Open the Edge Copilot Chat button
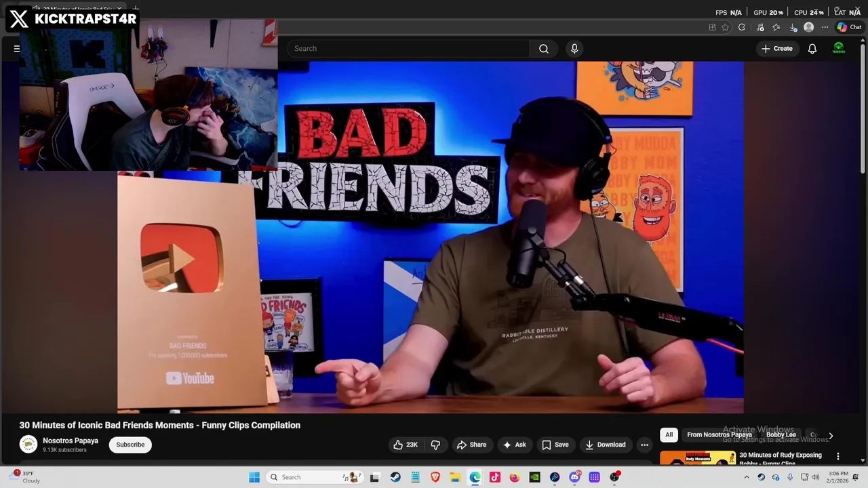The image size is (868, 488). (849, 27)
